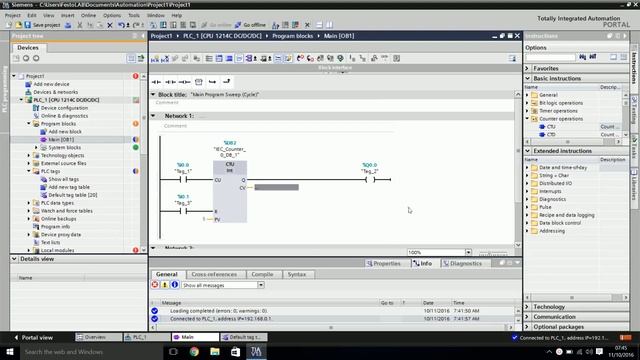Click the instructions search input field
This screenshot has height=360, width=640.
coord(550,57)
